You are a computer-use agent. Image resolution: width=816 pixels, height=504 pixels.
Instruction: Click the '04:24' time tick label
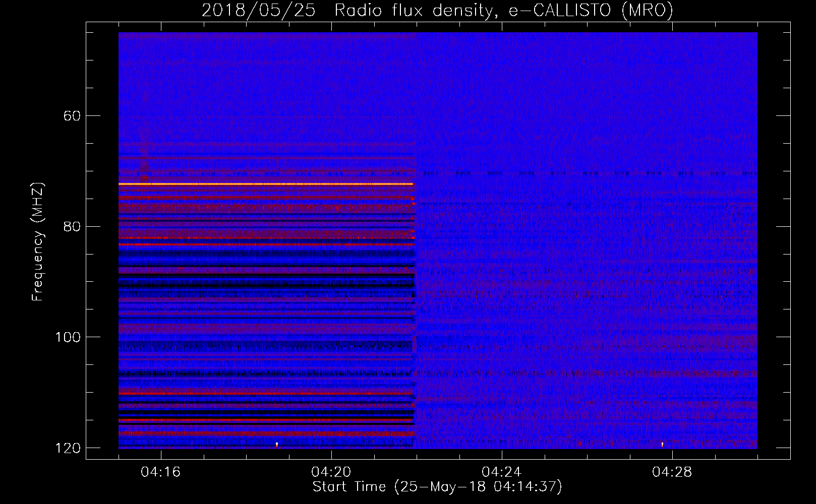click(x=502, y=472)
